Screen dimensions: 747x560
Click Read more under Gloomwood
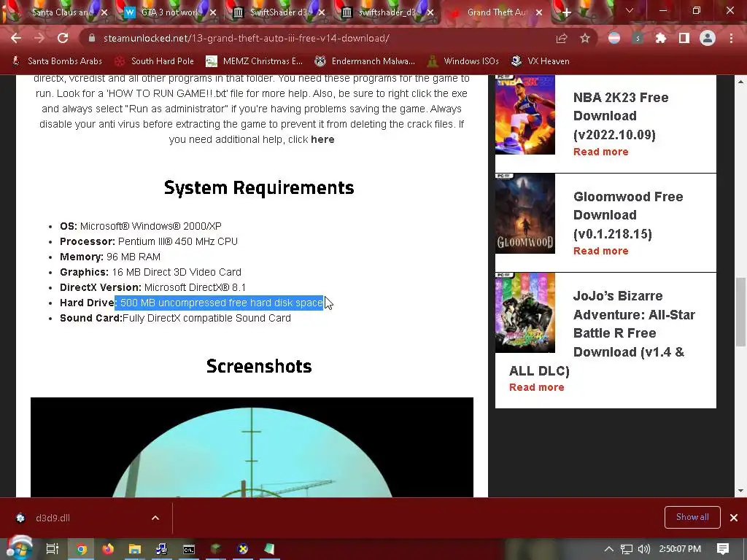(x=601, y=251)
